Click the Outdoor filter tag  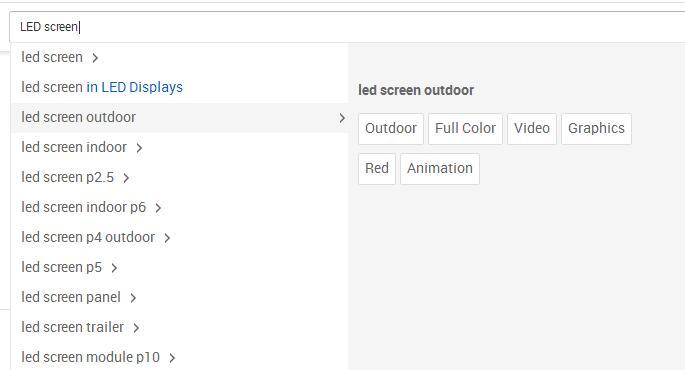click(x=391, y=128)
